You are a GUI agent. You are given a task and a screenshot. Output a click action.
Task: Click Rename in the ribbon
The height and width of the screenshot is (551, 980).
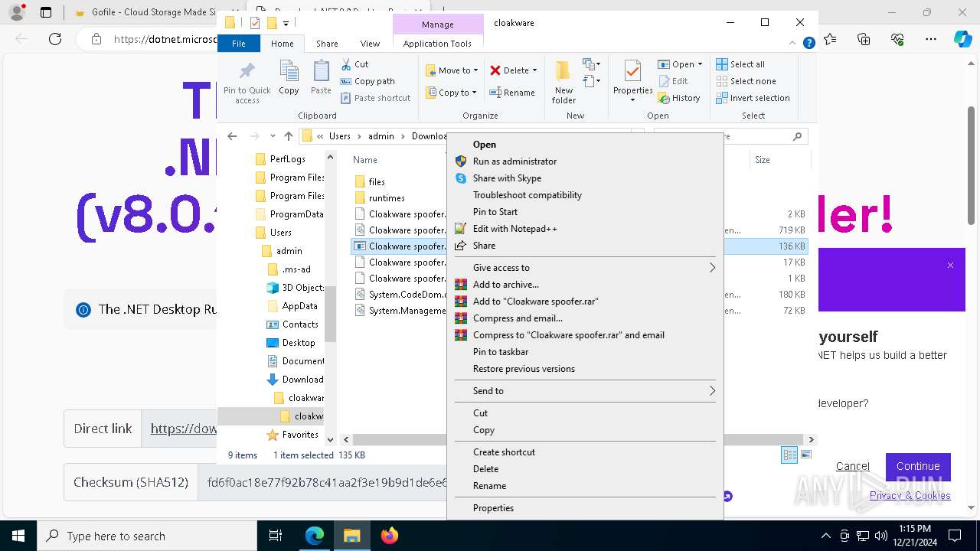click(x=512, y=93)
